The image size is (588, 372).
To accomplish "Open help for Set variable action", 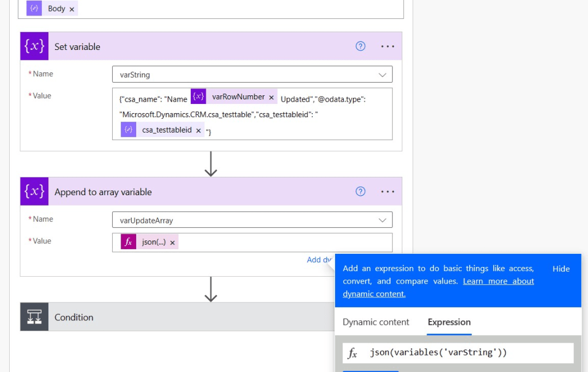I will tap(360, 46).
